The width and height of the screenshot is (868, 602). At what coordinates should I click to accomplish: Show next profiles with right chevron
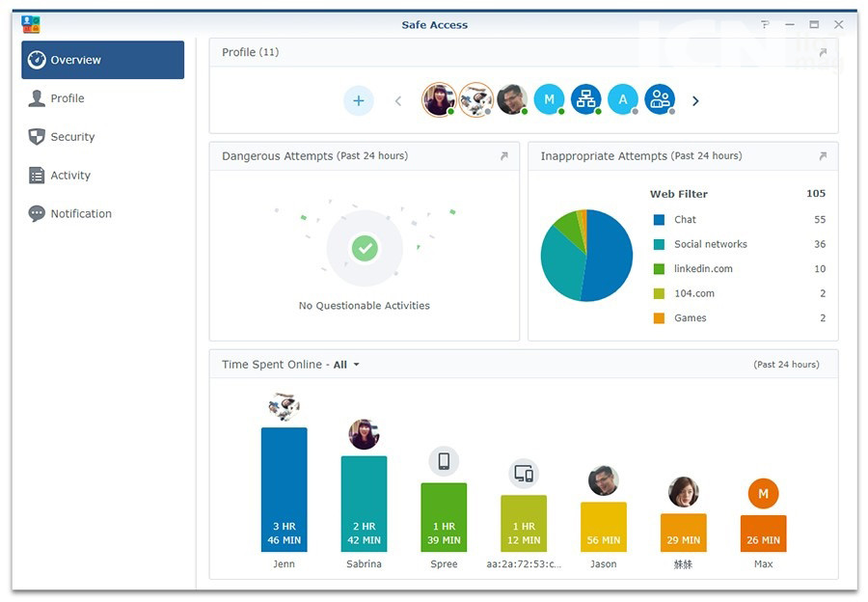695,100
